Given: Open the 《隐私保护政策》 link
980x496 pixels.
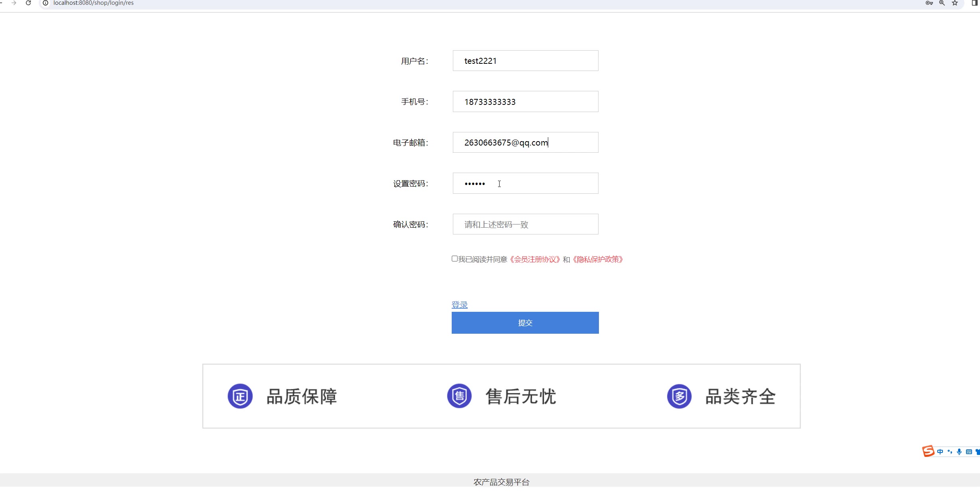Looking at the screenshot, I should tap(598, 260).
